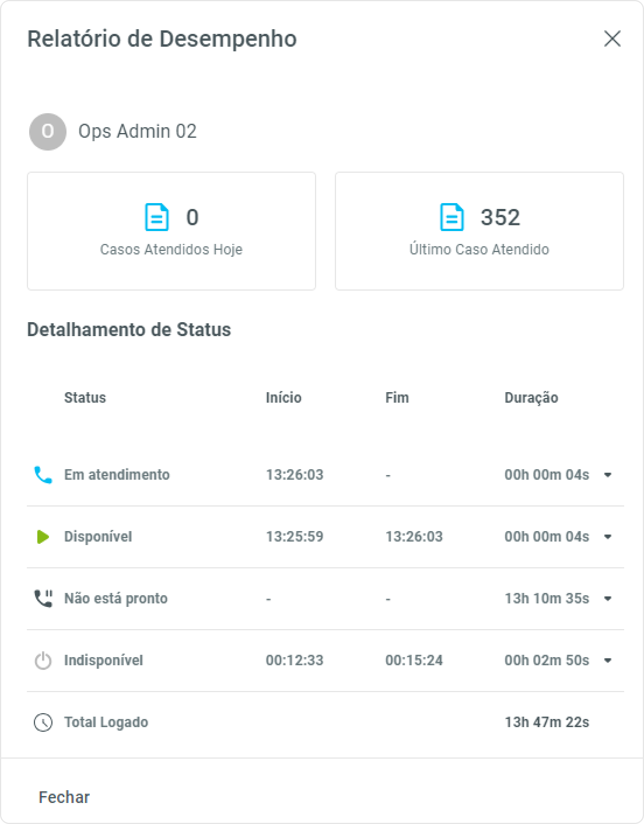Click the Status column header
Image resolution: width=644 pixels, height=824 pixels.
85,398
